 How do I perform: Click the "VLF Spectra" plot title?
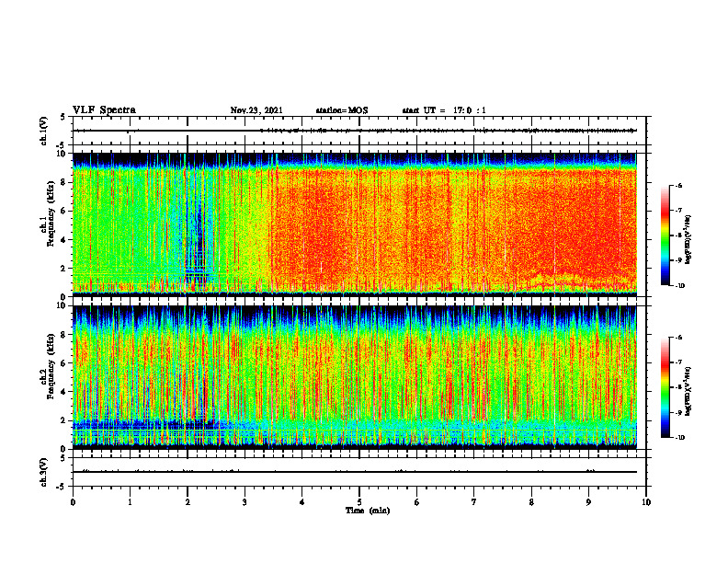(104, 110)
